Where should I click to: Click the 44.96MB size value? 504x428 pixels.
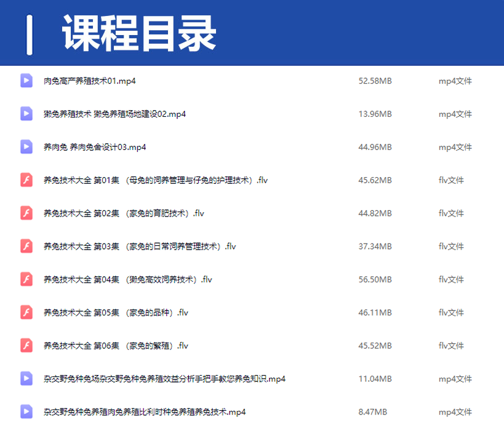[375, 147]
